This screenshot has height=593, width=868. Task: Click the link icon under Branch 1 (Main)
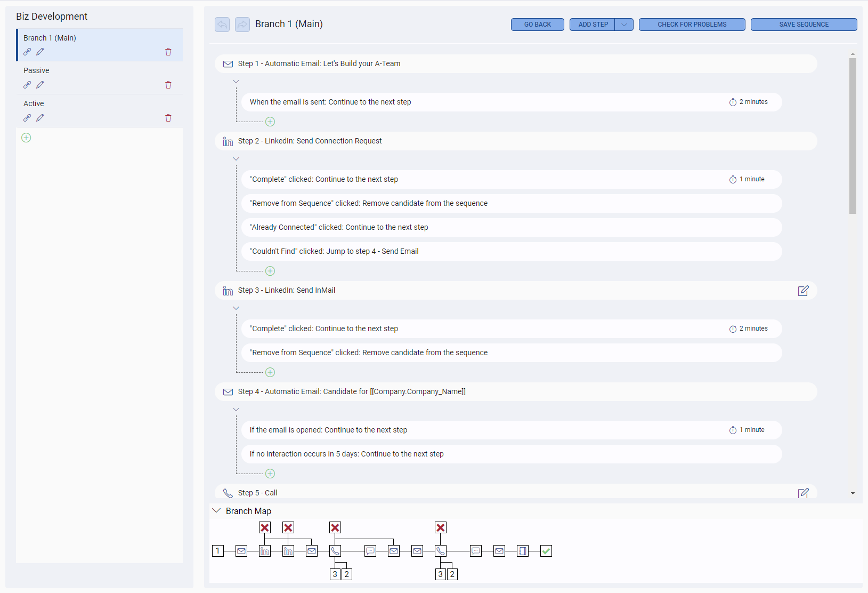(27, 52)
